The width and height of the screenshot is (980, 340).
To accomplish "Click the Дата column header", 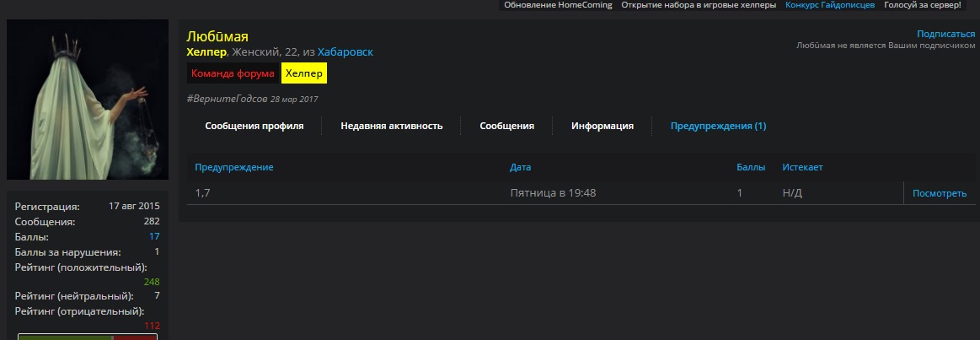I will (x=520, y=167).
